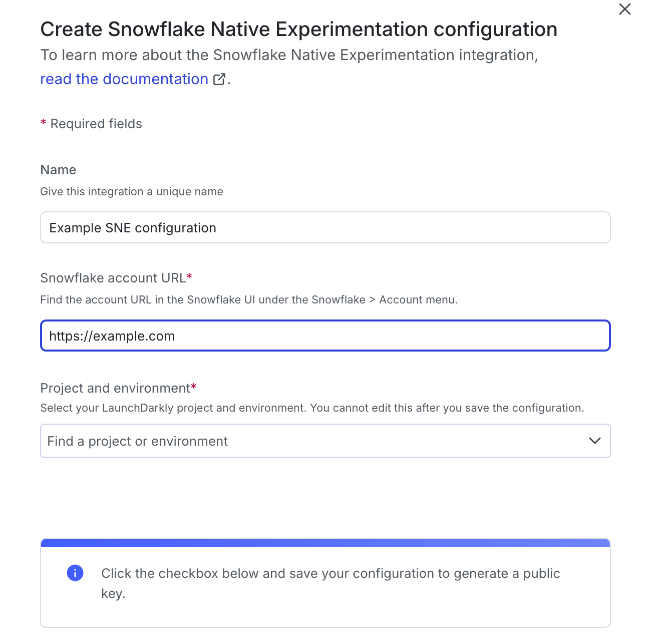651x644 pixels.
Task: Click the external link icon after documentation
Action: 219,79
